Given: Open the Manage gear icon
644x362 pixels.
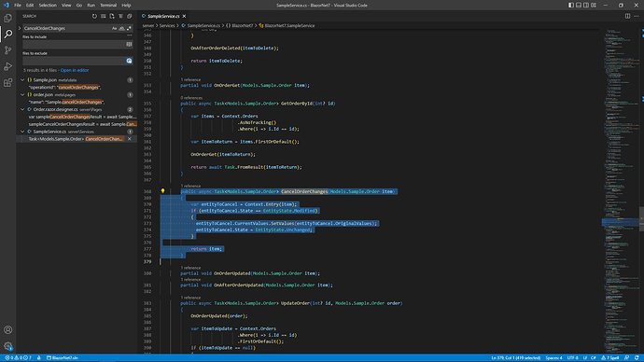Looking at the screenshot, I should coord(7,346).
